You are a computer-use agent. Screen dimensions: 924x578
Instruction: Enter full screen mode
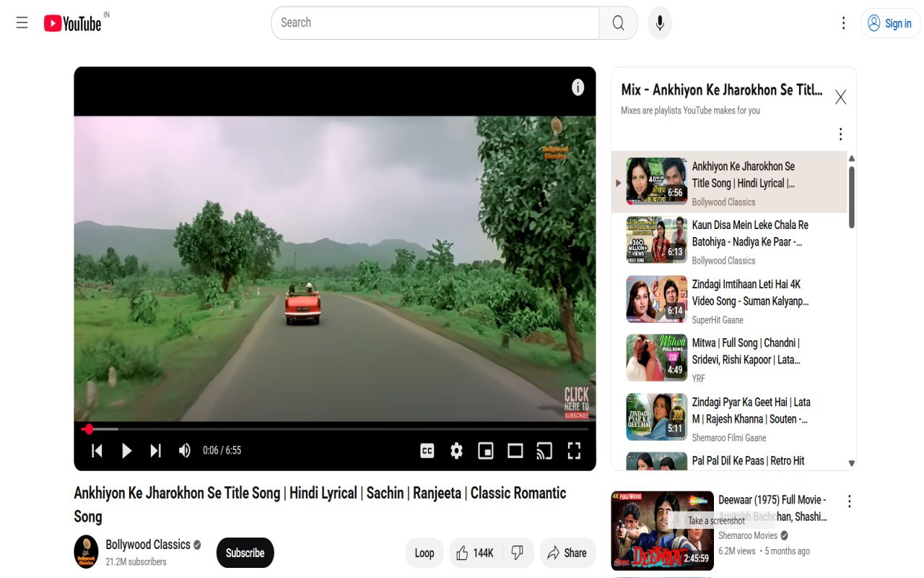coord(574,451)
